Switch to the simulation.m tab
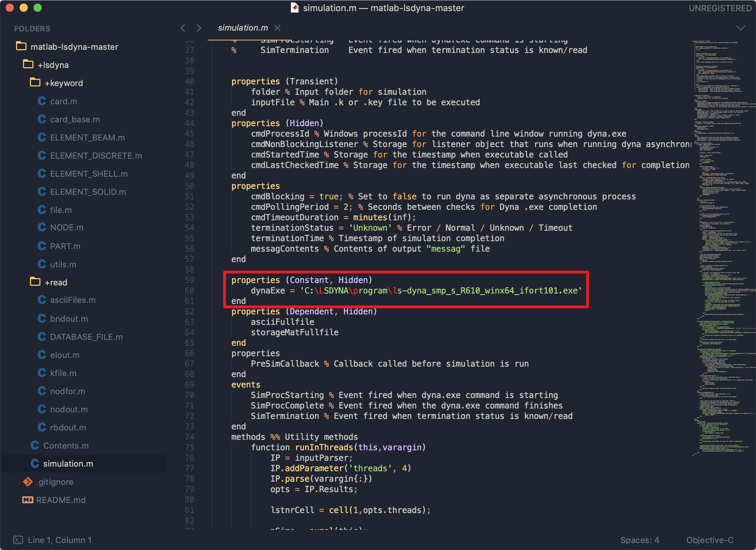This screenshot has width=756, height=550. [243, 28]
